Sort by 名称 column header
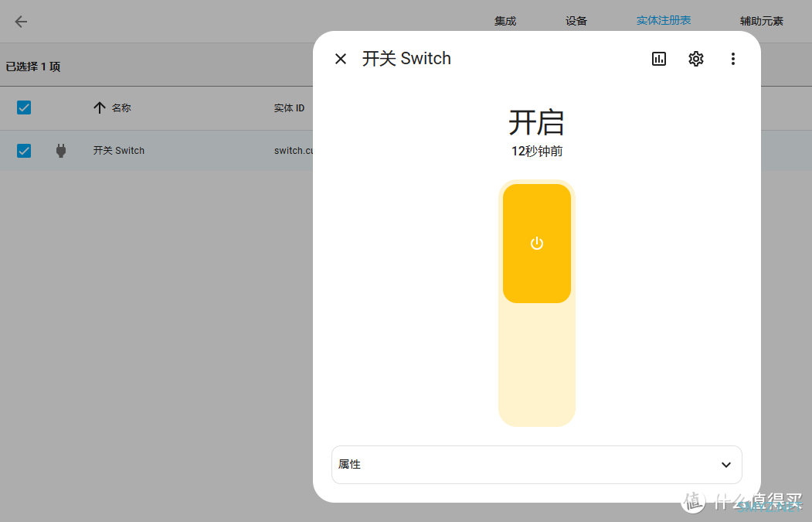The width and height of the screenshot is (812, 522). 112,107
